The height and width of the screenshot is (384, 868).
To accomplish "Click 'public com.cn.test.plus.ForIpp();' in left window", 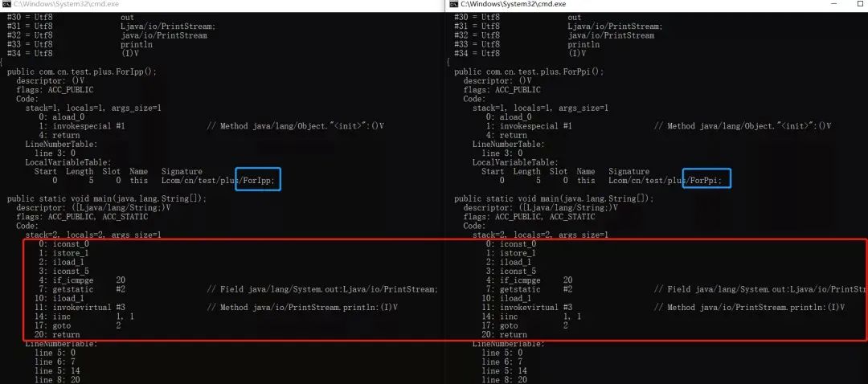I will pyautogui.click(x=82, y=72).
